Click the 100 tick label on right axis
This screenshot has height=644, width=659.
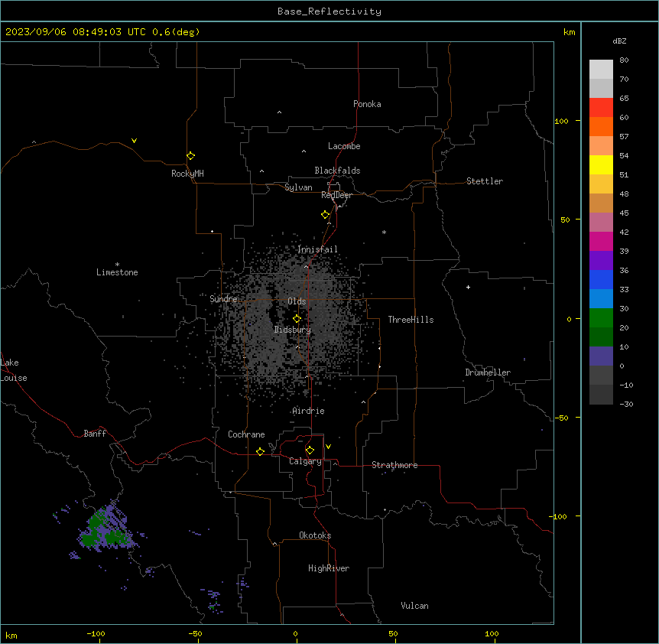(561, 121)
